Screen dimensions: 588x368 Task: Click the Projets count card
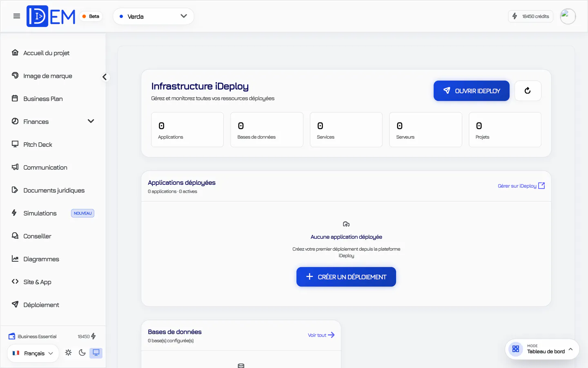[505, 130]
